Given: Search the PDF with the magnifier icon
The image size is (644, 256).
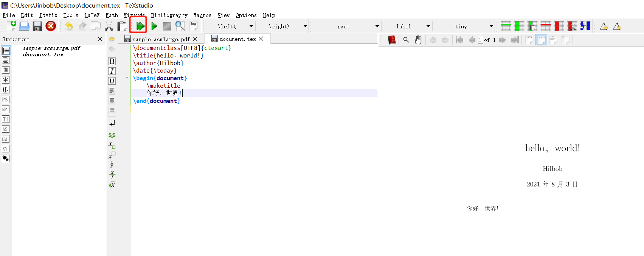Looking at the screenshot, I should coord(406,40).
